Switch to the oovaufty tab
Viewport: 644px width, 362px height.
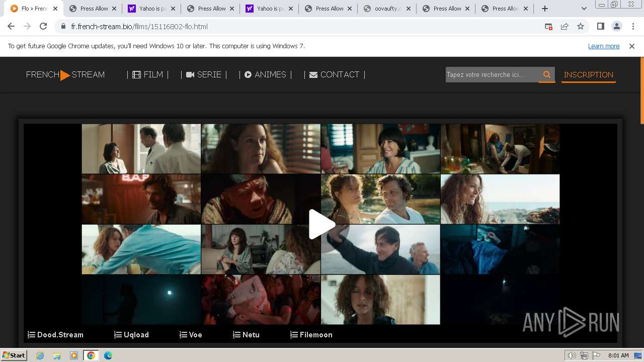pyautogui.click(x=386, y=9)
